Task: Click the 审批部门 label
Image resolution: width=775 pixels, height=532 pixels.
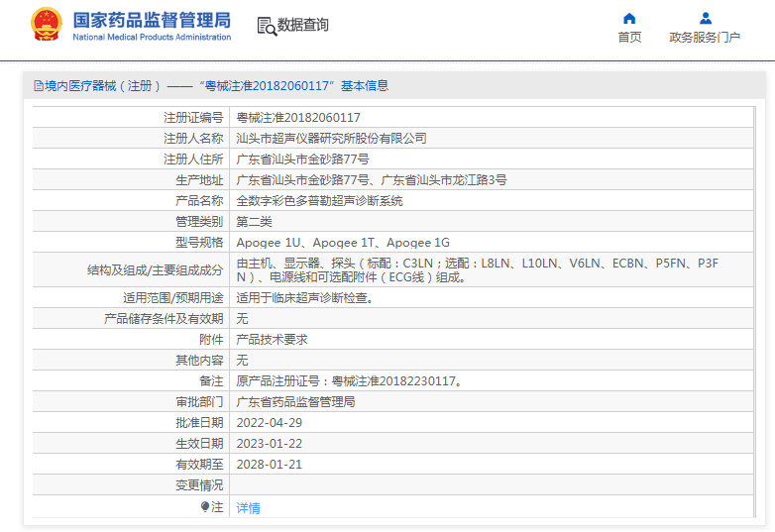Action: (199, 402)
